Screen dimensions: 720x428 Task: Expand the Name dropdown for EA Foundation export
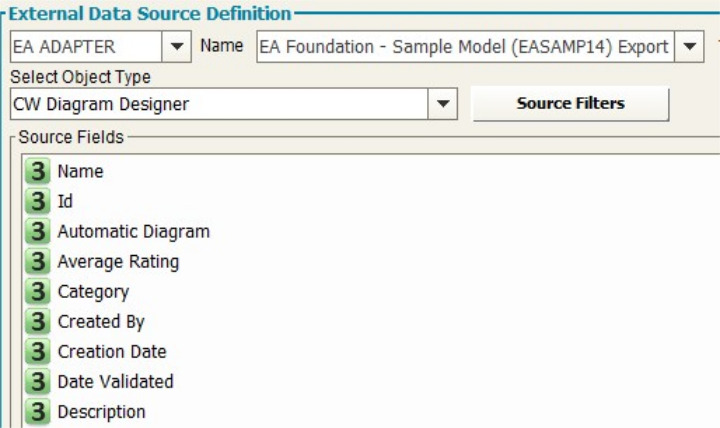coord(689,46)
